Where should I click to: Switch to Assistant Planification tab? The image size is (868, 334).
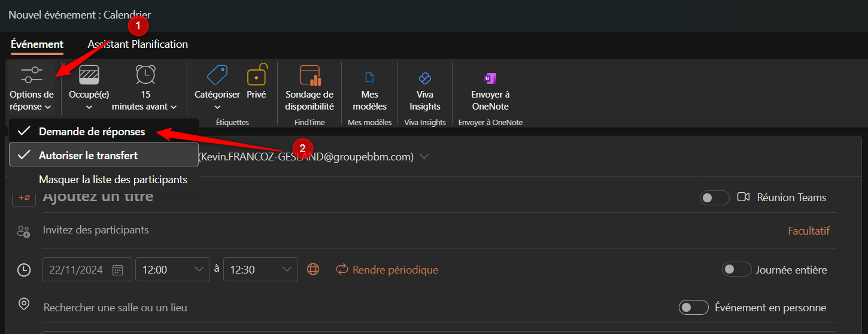tap(138, 44)
